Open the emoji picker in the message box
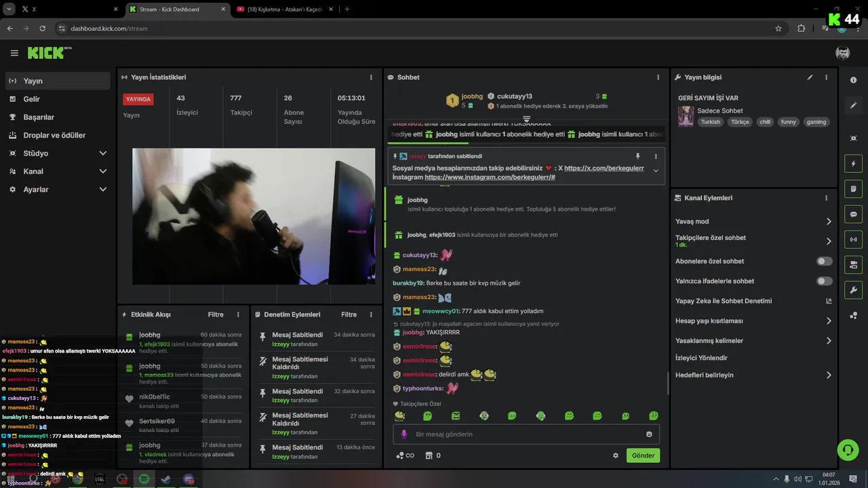The height and width of the screenshot is (488, 868). click(x=649, y=434)
